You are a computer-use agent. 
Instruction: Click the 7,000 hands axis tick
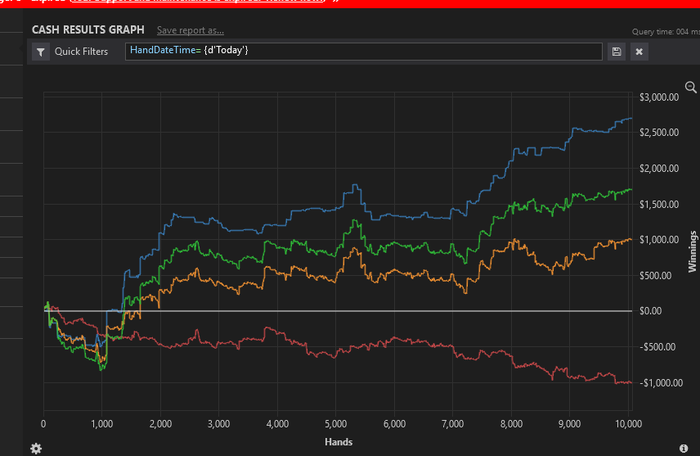click(x=453, y=424)
